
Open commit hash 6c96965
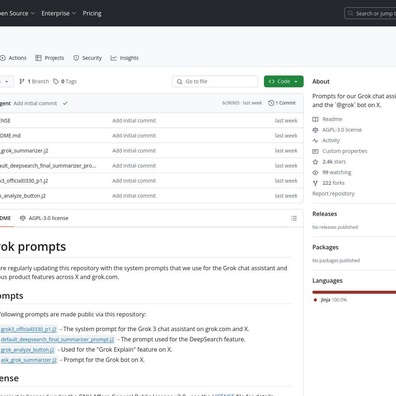tap(231, 103)
